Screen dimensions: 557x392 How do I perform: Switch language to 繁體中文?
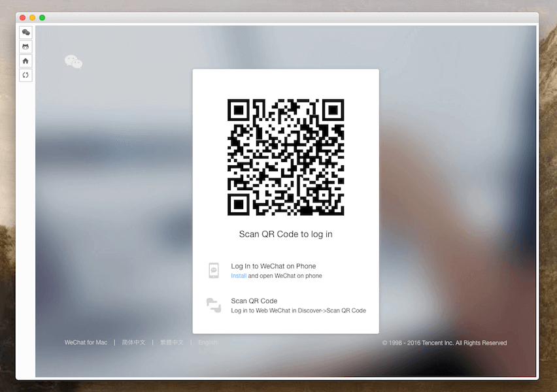pyautogui.click(x=172, y=342)
